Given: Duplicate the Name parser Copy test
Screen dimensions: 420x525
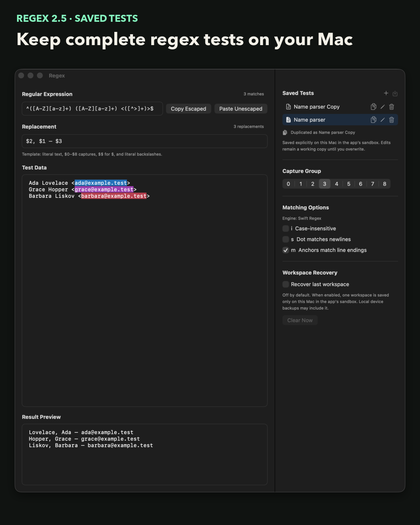Looking at the screenshot, I should [373, 107].
